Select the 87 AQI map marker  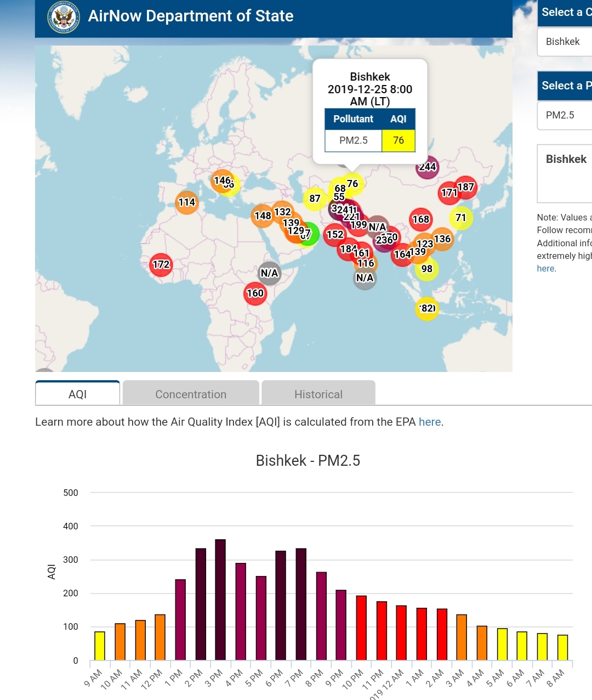pos(315,199)
